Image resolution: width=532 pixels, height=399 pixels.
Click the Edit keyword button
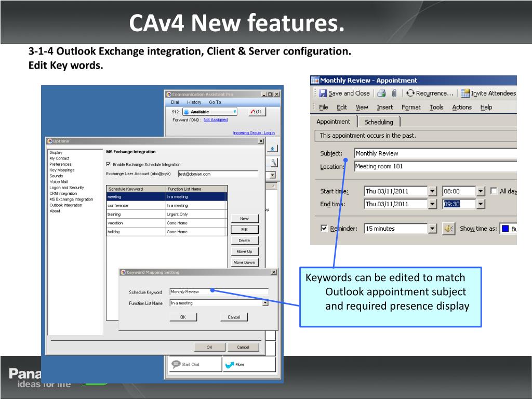pyautogui.click(x=244, y=229)
